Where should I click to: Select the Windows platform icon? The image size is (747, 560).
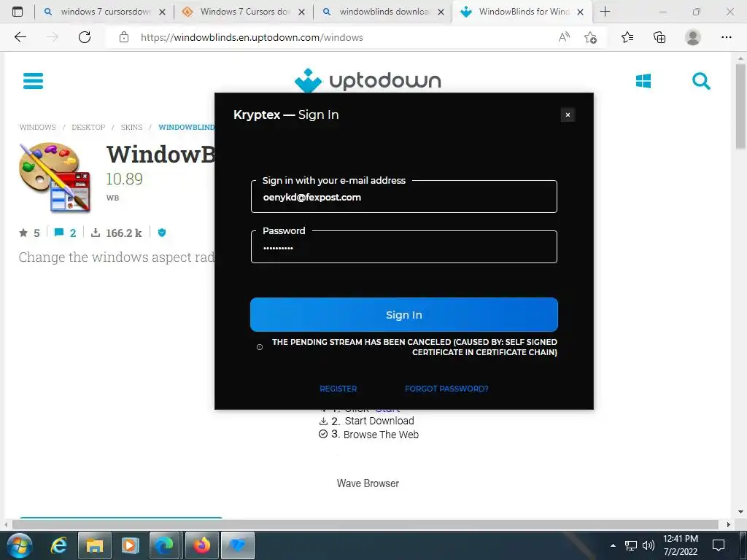click(x=643, y=81)
